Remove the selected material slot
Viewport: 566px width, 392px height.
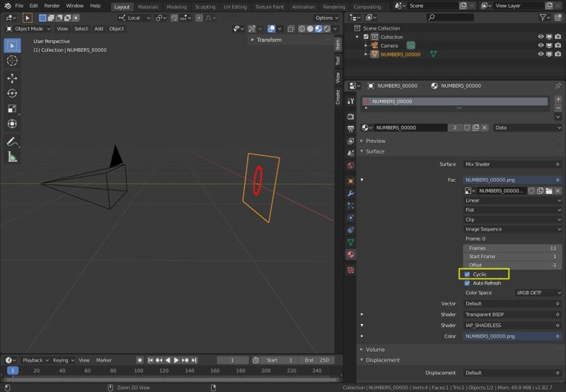pyautogui.click(x=558, y=108)
